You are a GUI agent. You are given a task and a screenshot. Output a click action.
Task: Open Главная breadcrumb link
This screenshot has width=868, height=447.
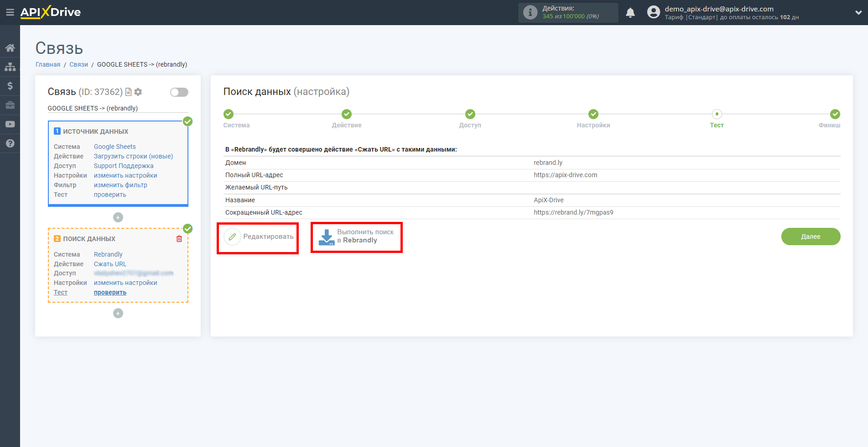tap(48, 64)
